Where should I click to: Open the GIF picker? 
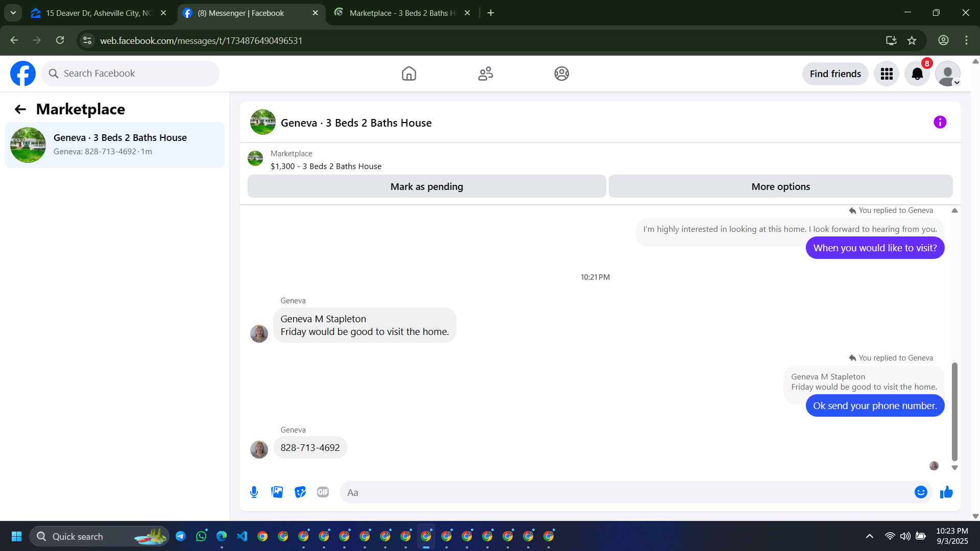click(x=323, y=492)
